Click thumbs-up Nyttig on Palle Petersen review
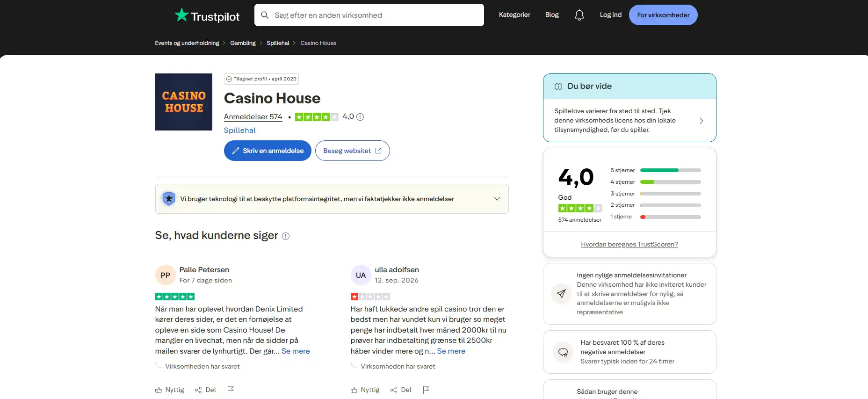Viewport: 868px width, 399px height. [169, 390]
